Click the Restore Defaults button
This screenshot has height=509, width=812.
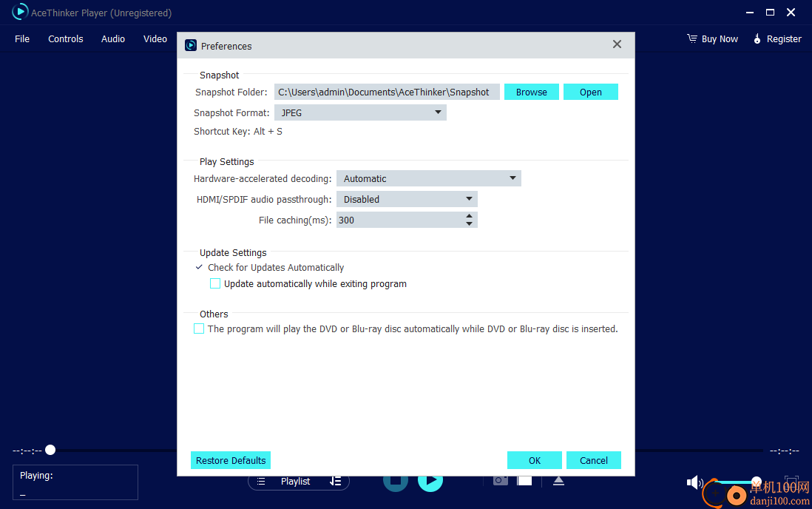(x=231, y=460)
